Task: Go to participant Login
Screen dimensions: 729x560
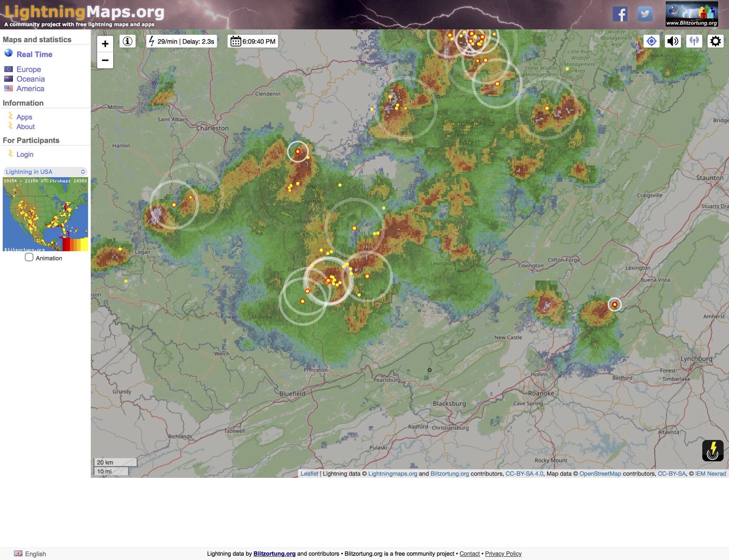Action: pos(25,154)
